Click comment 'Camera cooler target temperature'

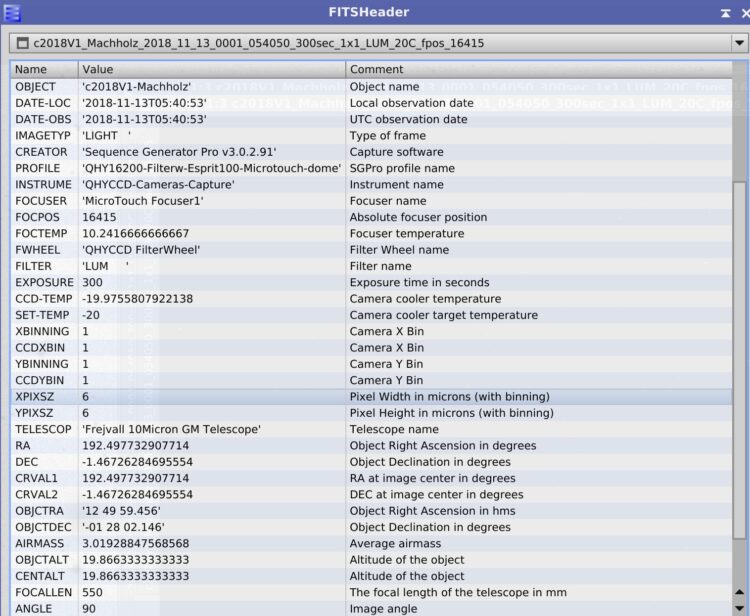click(443, 315)
